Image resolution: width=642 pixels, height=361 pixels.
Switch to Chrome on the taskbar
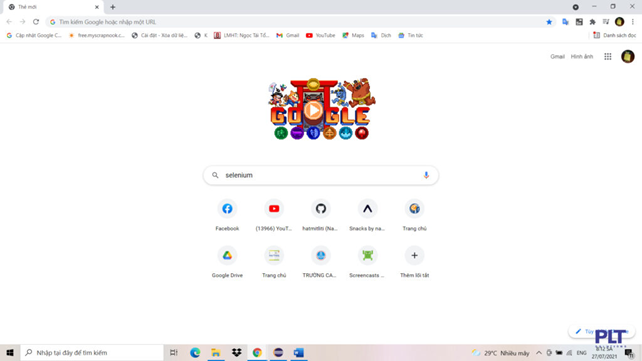[257, 352]
